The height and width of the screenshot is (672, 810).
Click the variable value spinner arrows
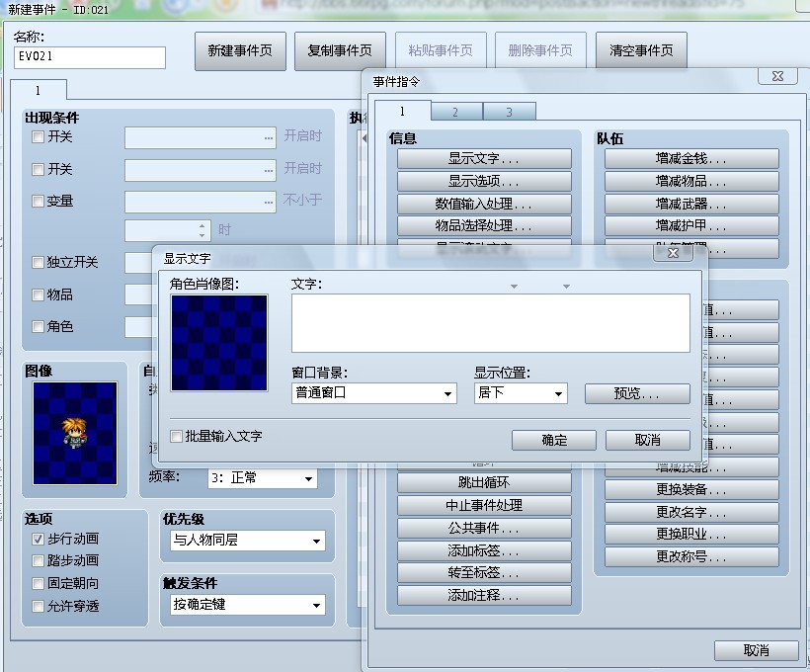click(202, 230)
